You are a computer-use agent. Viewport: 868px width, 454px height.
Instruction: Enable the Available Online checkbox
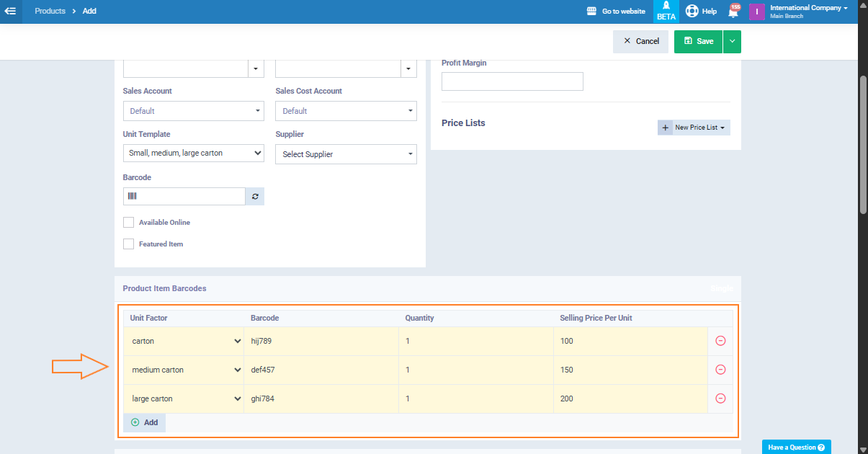[x=129, y=223]
